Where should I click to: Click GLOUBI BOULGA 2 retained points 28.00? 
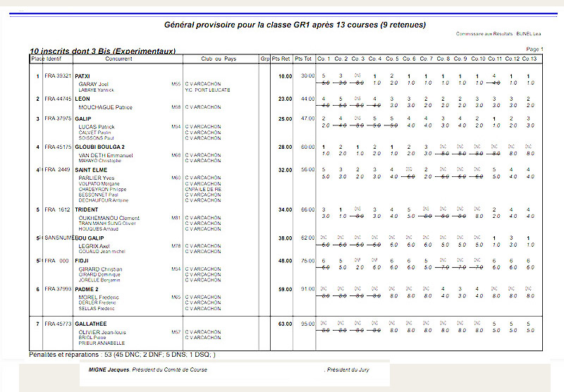coord(286,147)
